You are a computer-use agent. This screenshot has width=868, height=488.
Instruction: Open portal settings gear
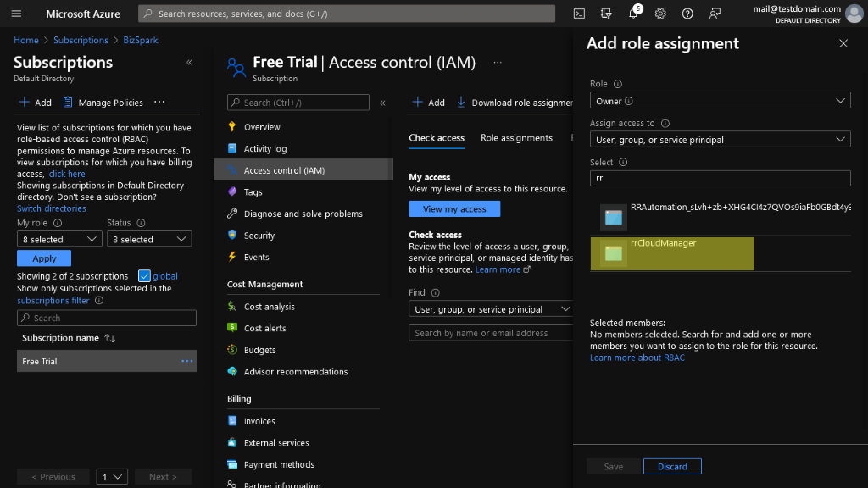tap(660, 14)
